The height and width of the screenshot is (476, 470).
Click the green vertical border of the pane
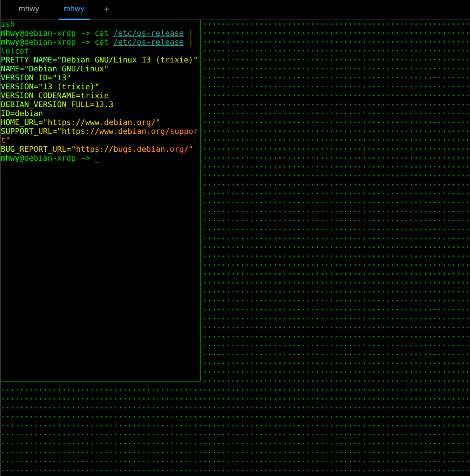tap(200, 201)
